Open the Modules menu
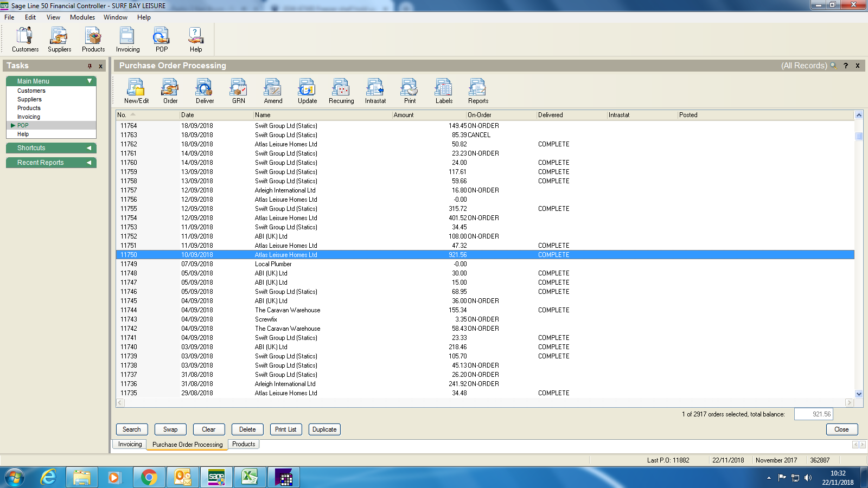 (82, 17)
